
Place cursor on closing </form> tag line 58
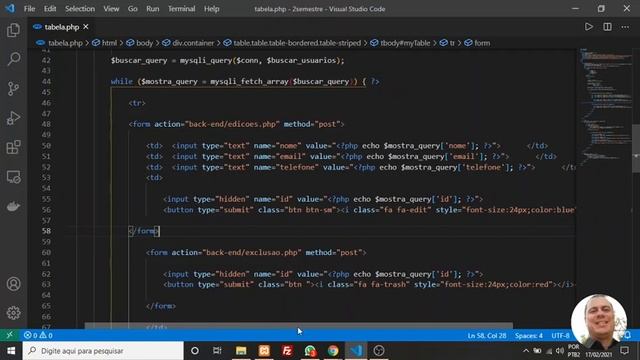pyautogui.click(x=144, y=231)
